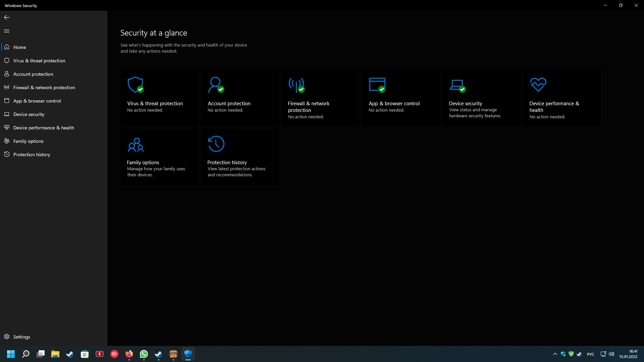The width and height of the screenshot is (644, 362).
Task: Select Device security in the sidebar
Action: [54, 114]
